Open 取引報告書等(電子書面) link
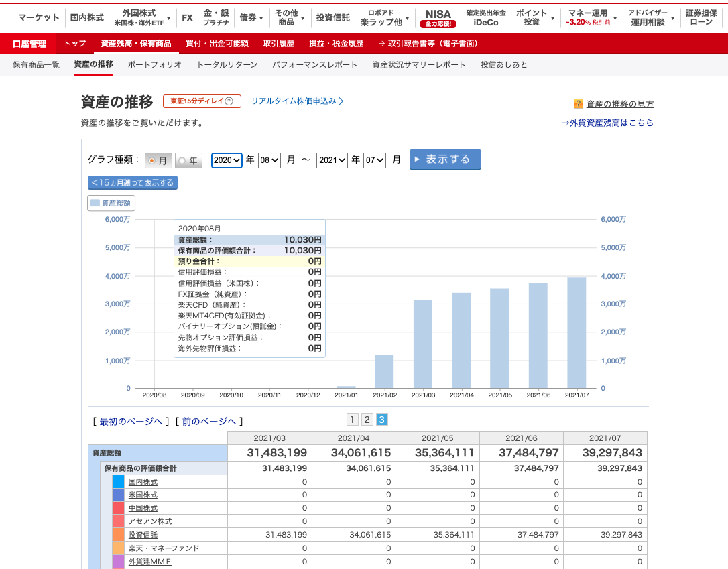The height and width of the screenshot is (569, 728). pos(428,43)
